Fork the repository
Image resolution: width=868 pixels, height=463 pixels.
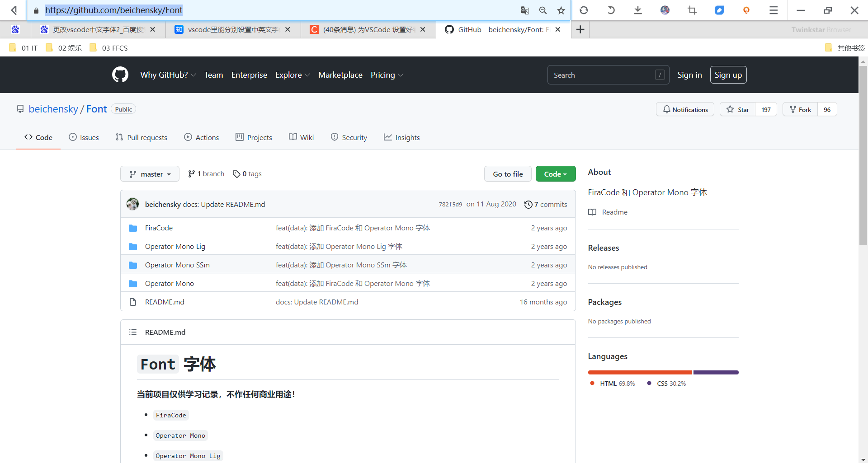[x=800, y=109]
